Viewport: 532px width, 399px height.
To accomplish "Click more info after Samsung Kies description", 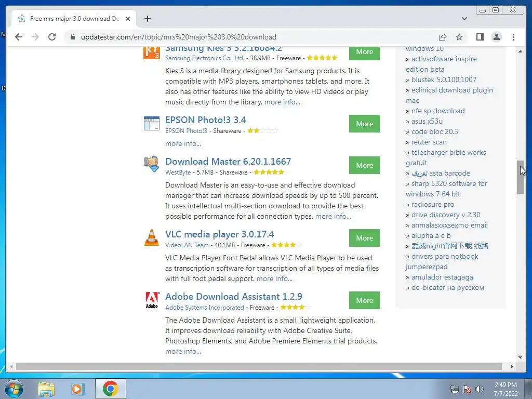I will [282, 102].
